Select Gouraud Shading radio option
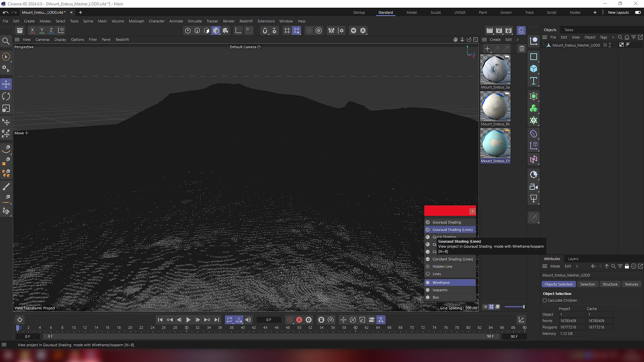This screenshot has width=644, height=362. click(x=450, y=222)
